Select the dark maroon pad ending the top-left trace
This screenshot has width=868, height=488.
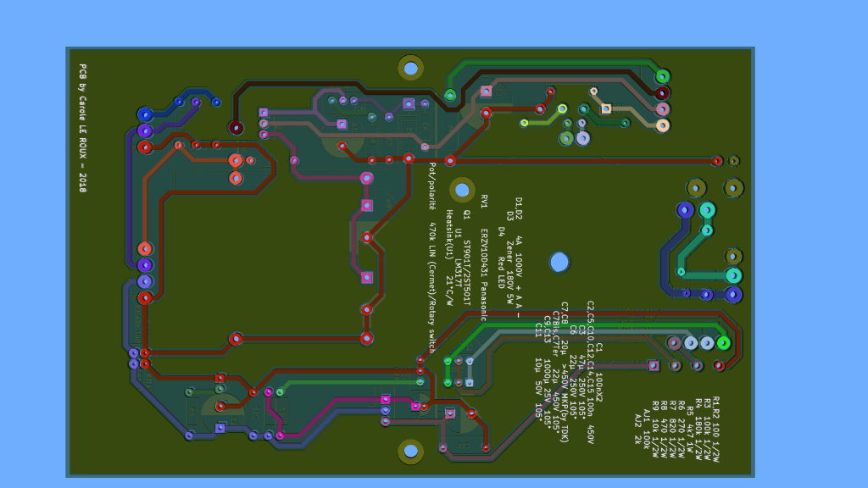pos(236,128)
